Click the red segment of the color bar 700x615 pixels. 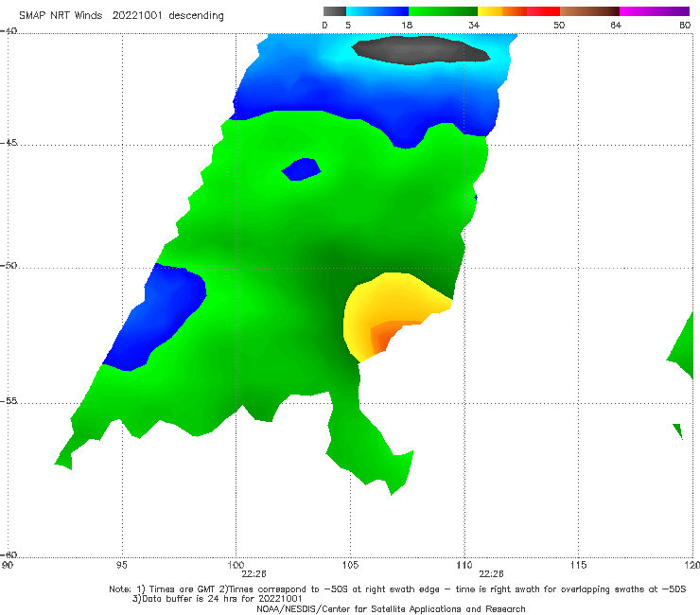[x=543, y=11]
